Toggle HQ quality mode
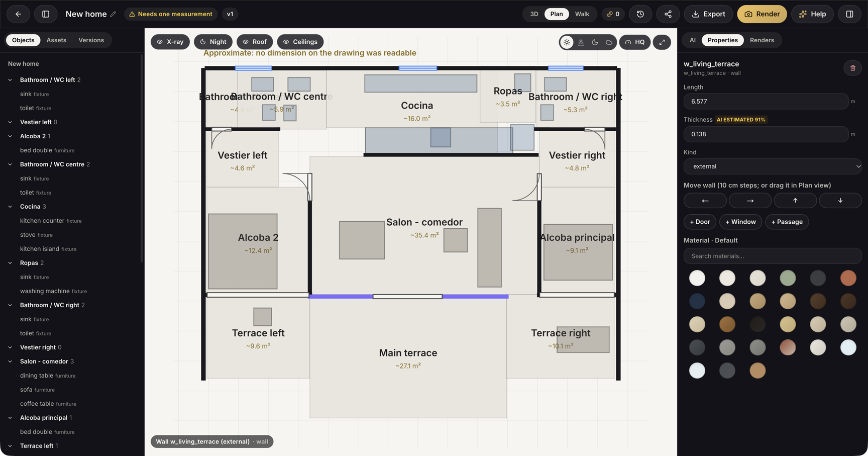The width and height of the screenshot is (868, 456). click(635, 42)
